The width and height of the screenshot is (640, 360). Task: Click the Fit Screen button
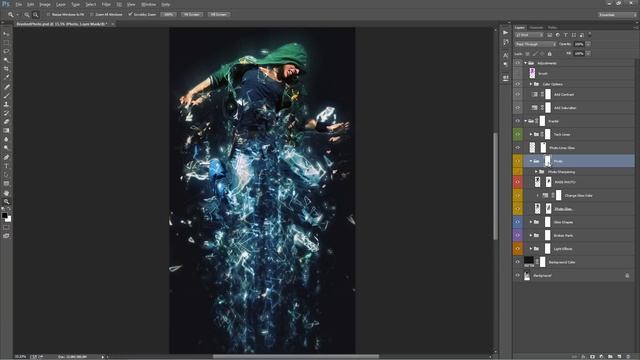tap(191, 14)
